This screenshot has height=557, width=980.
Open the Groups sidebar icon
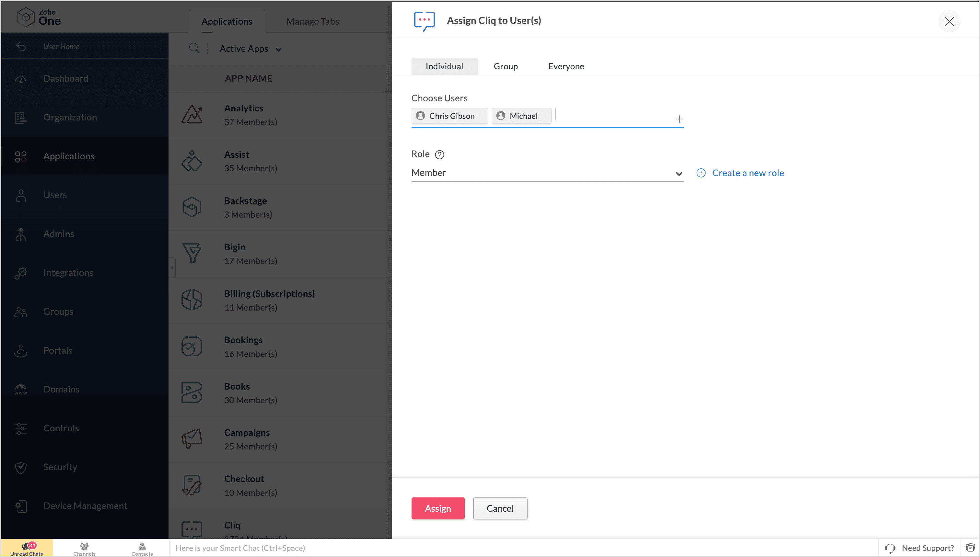(21, 312)
